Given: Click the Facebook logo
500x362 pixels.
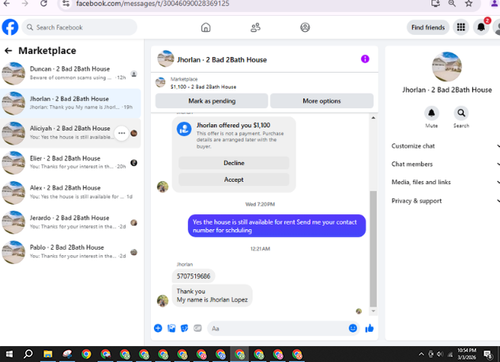Looking at the screenshot, I should point(10,27).
